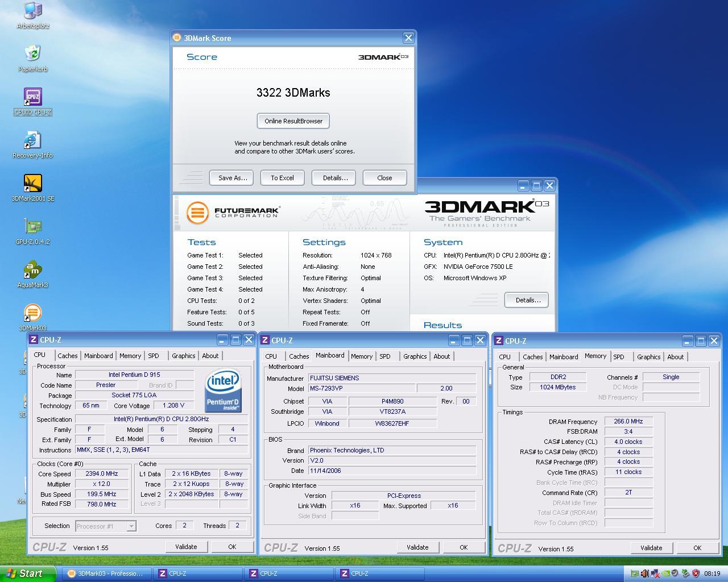Click the To Excel button

pos(282,178)
